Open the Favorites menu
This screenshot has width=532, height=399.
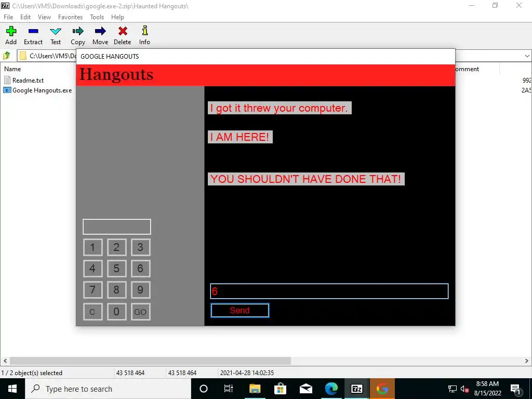click(x=70, y=17)
